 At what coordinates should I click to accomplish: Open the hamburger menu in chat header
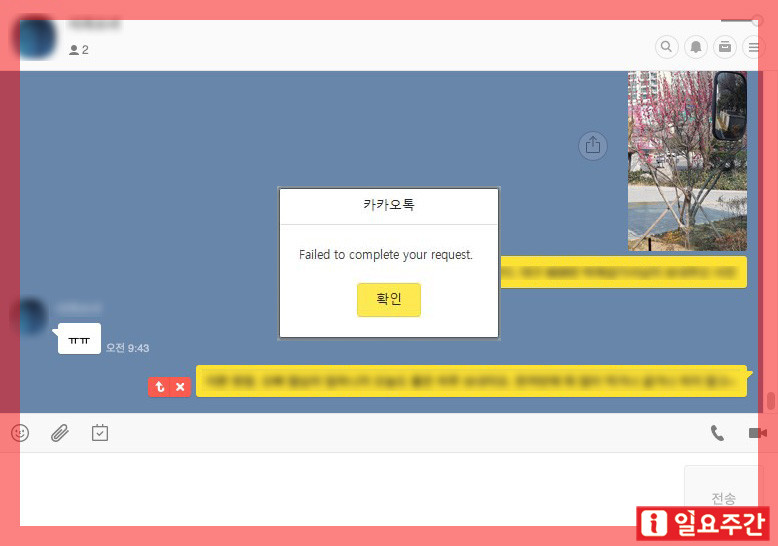pos(753,47)
